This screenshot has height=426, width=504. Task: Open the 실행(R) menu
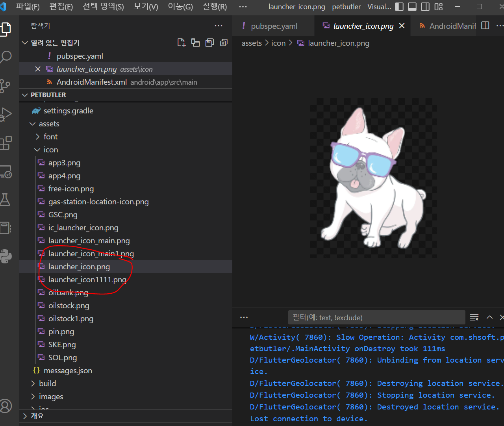[215, 7]
